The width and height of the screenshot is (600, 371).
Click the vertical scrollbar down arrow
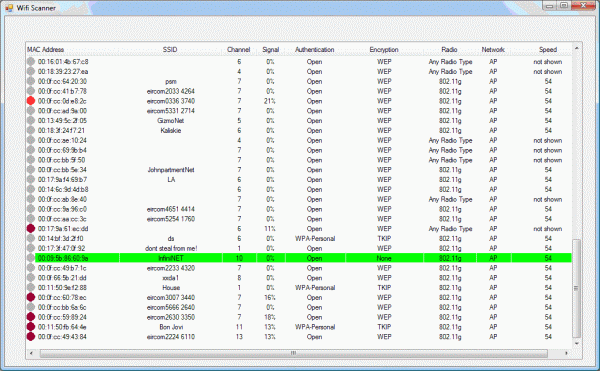pos(577,343)
